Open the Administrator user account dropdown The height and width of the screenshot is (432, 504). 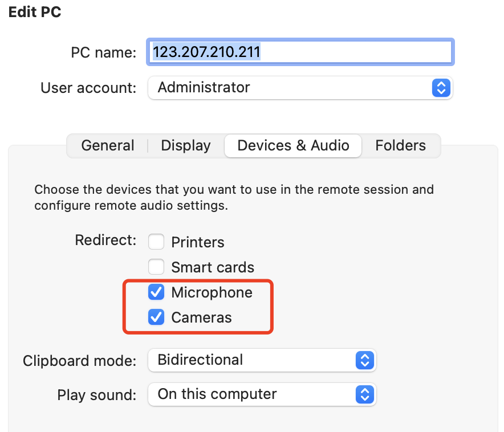pos(300,88)
